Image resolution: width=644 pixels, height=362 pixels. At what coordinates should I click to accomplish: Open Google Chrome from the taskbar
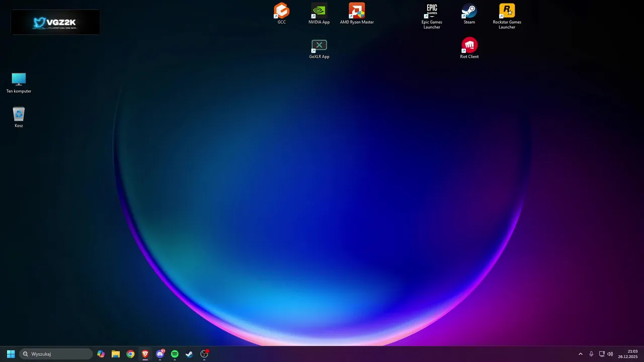click(130, 354)
